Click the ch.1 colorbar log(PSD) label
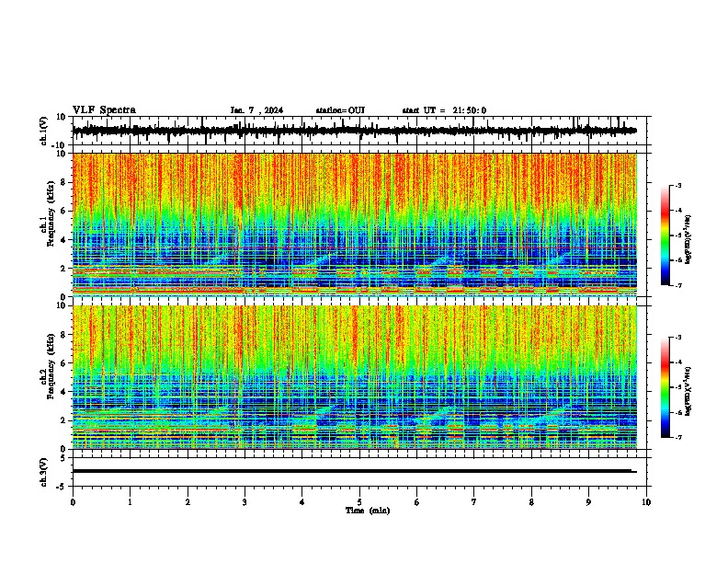This screenshot has width=728, height=563. (x=688, y=240)
